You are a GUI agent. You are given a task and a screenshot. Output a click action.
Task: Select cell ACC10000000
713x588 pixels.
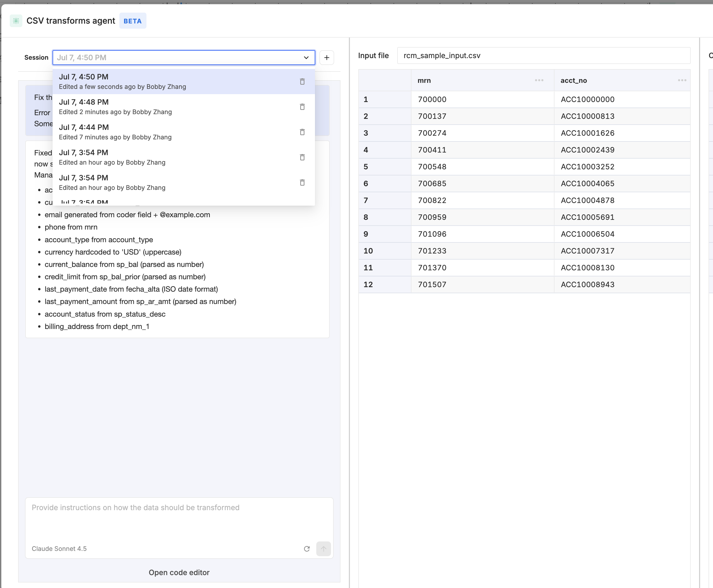622,100
